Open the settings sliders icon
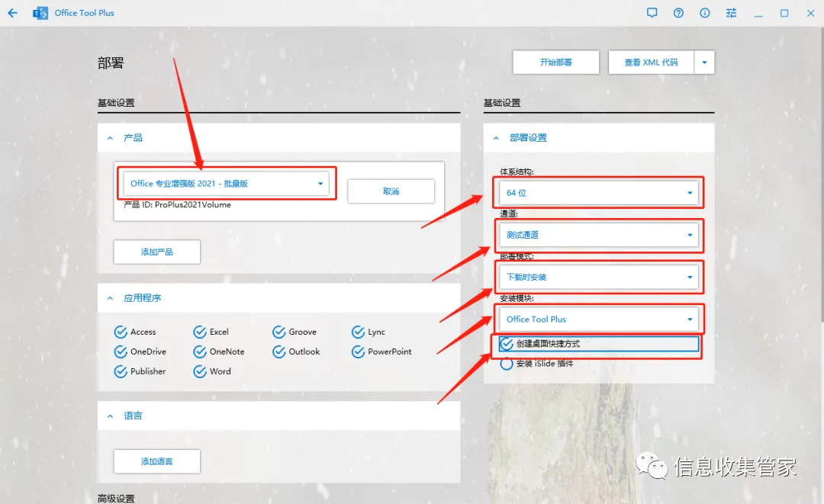Image resolution: width=824 pixels, height=504 pixels. (731, 13)
